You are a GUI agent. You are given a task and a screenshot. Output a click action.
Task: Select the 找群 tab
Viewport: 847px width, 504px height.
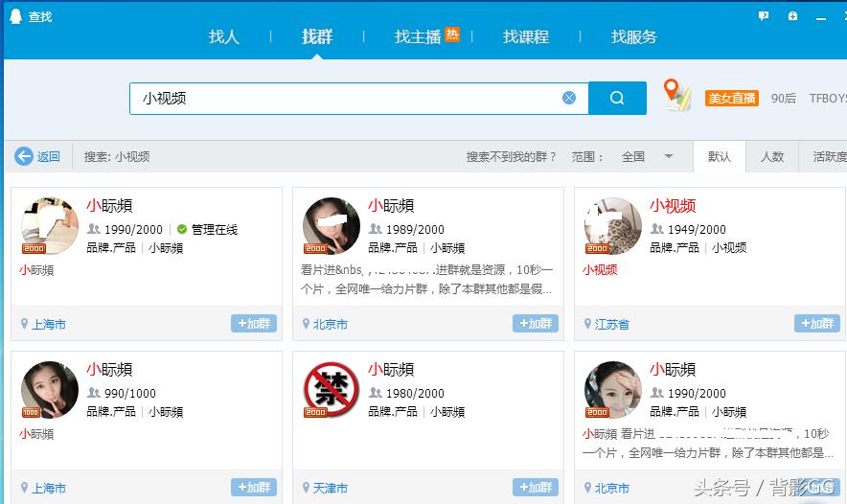[317, 36]
